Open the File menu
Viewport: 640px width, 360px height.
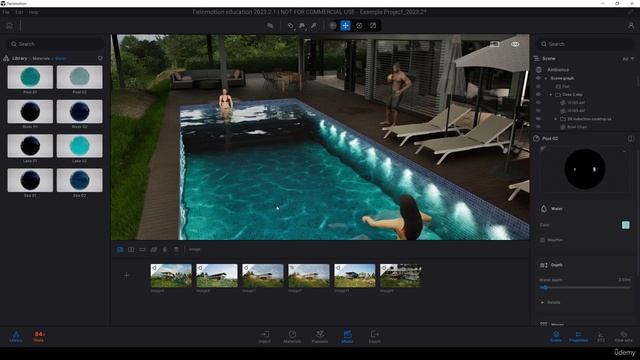click(x=6, y=12)
